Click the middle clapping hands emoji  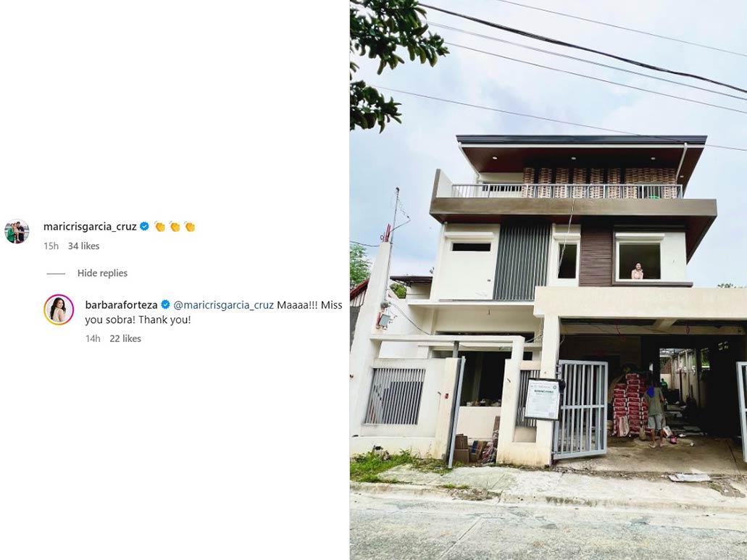[x=175, y=227]
